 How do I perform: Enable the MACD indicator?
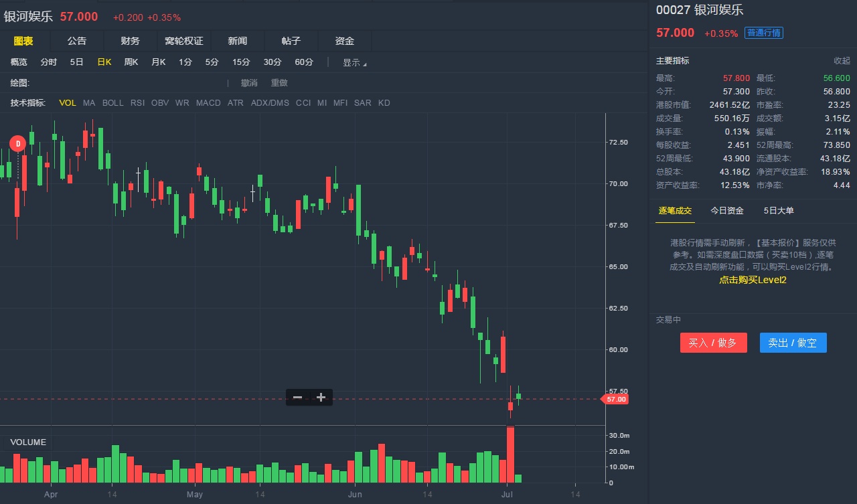coord(208,103)
